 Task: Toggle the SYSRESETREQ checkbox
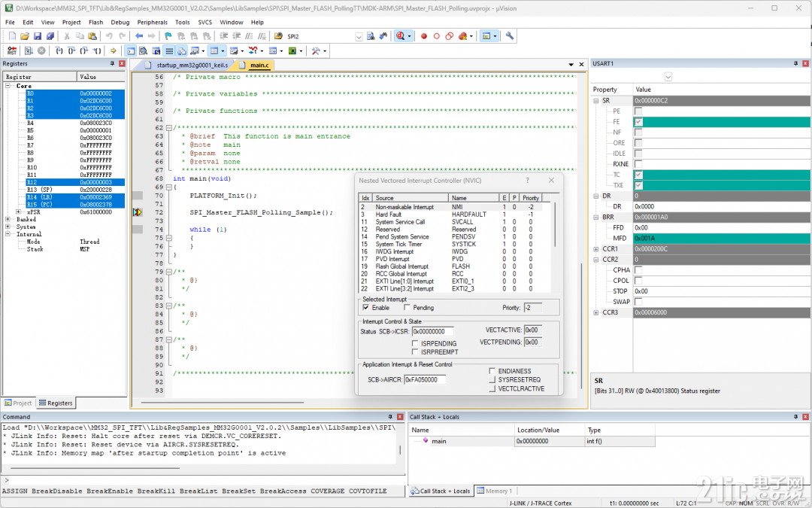[x=492, y=379]
